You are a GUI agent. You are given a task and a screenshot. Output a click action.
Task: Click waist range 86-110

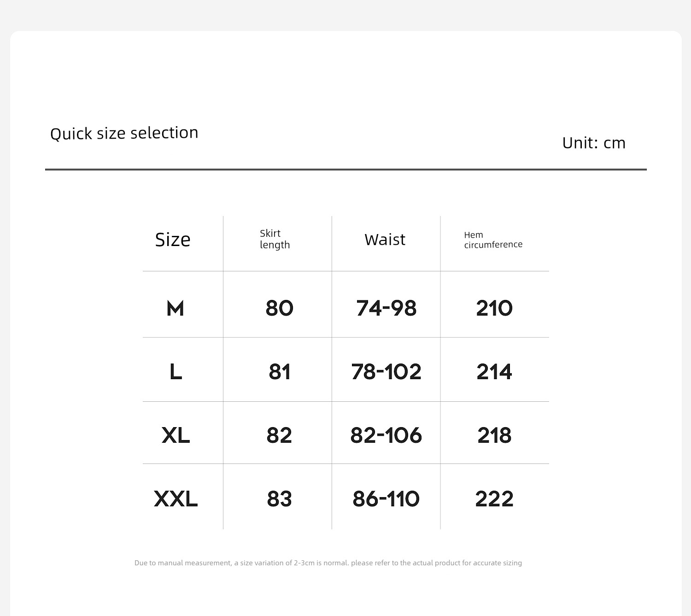386,499
